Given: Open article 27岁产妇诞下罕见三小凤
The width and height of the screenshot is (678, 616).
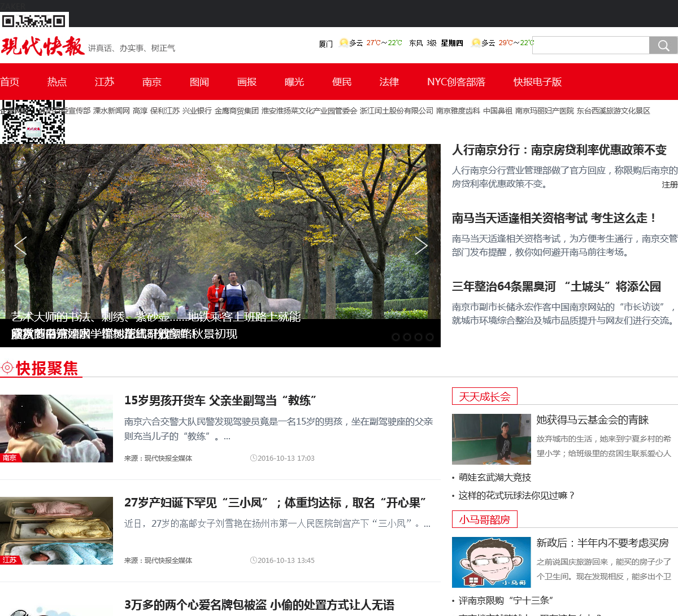Looking at the screenshot, I should [x=275, y=503].
